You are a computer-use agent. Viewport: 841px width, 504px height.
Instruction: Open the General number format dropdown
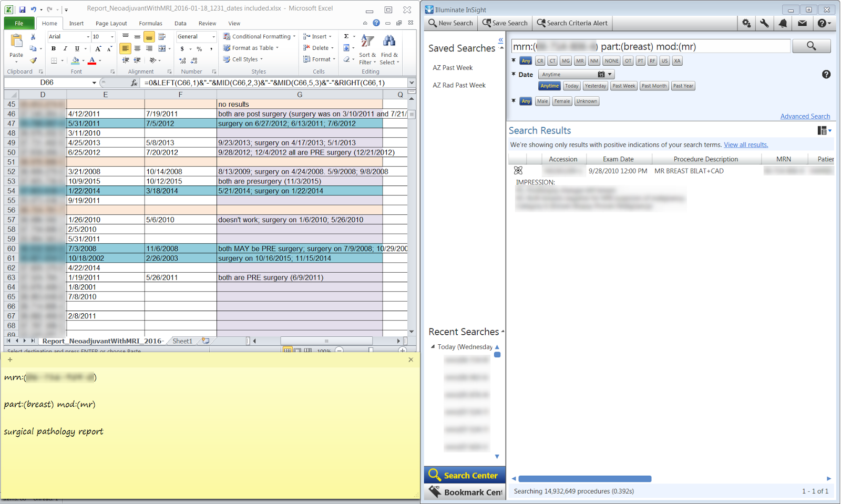click(213, 37)
